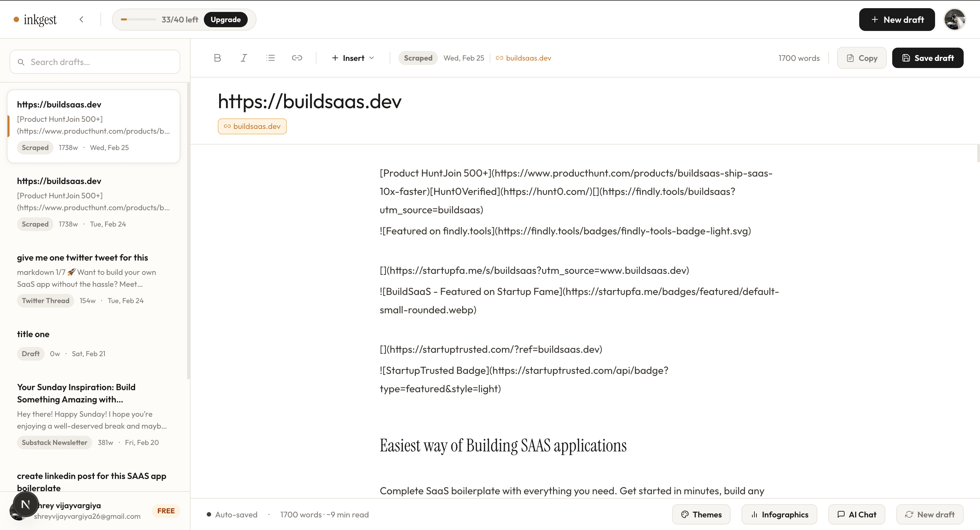Viewport: 980px width, 530px height.
Task: Open the Themes picker
Action: tap(701, 514)
